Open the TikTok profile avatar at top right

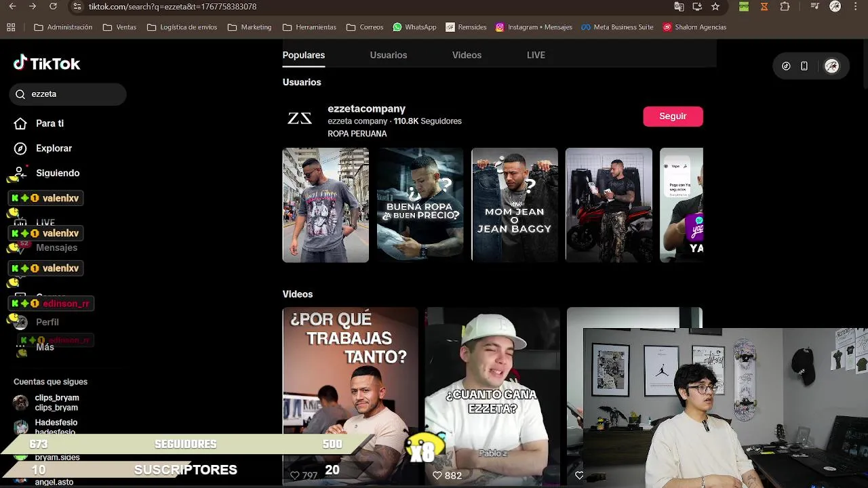(832, 66)
